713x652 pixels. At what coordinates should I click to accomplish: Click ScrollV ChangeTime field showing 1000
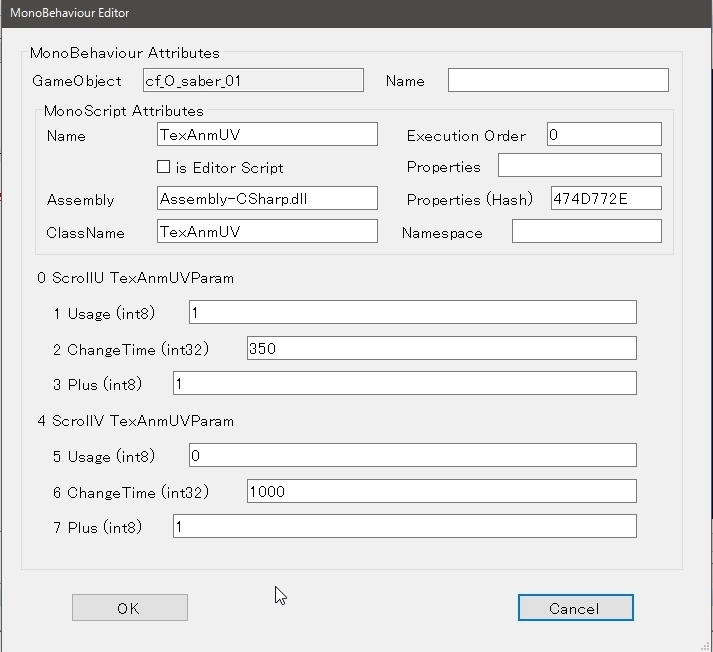point(442,491)
